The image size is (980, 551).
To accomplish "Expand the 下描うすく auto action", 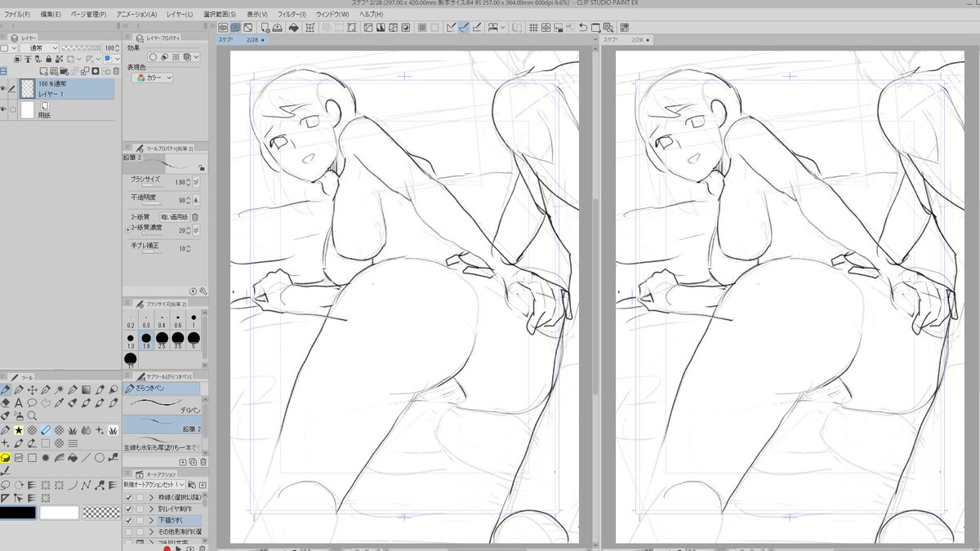I will click(151, 520).
